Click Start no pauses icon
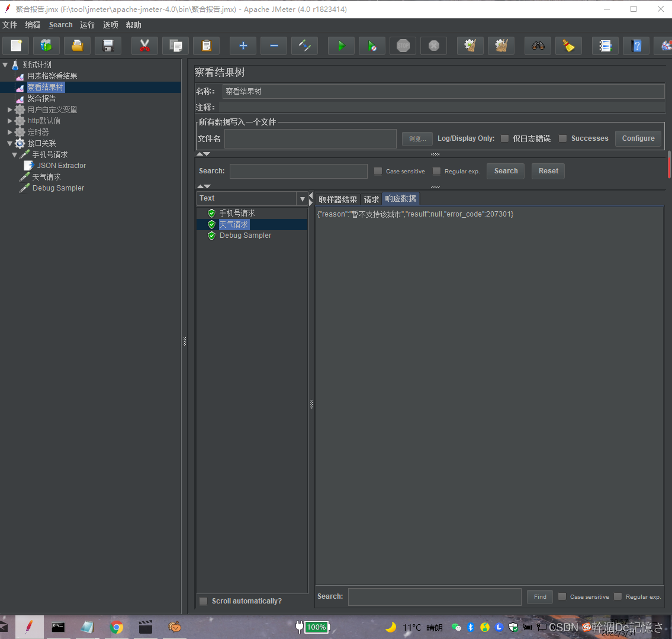The height and width of the screenshot is (639, 672). click(x=372, y=46)
